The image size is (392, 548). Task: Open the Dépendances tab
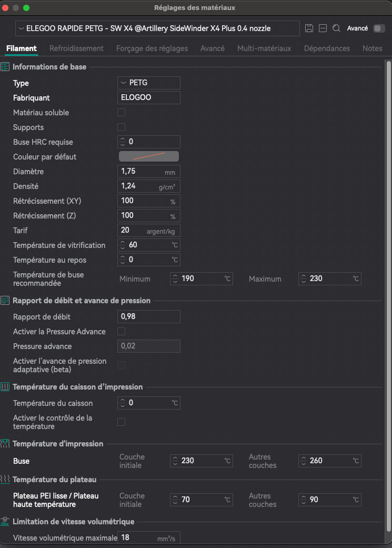point(327,48)
